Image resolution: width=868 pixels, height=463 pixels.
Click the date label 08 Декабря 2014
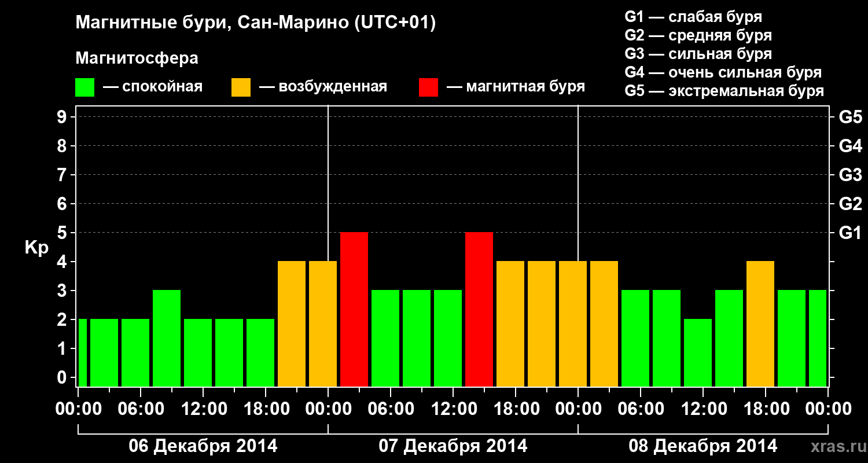(703, 446)
